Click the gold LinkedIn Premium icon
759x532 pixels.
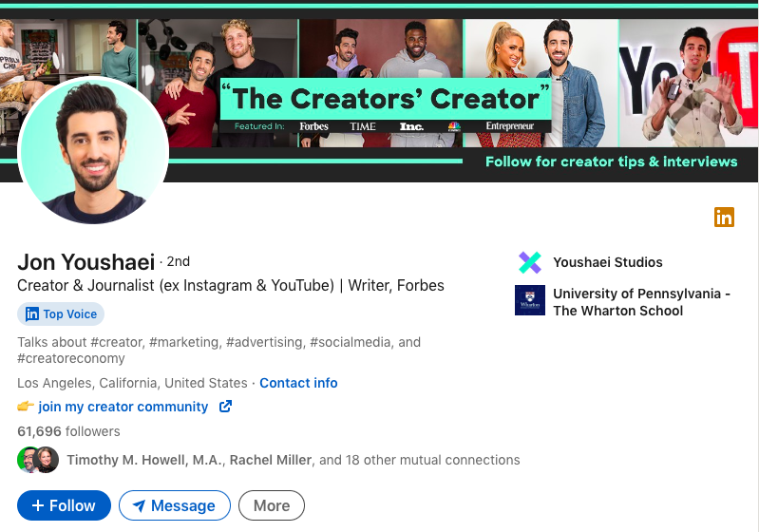pyautogui.click(x=724, y=217)
